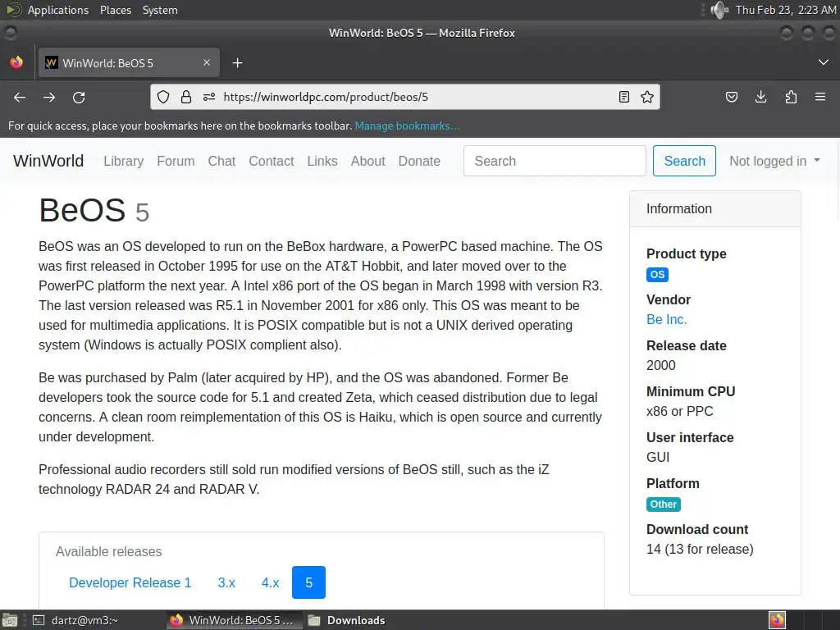The width and height of the screenshot is (840, 630).
Task: Focus the site Search text field
Action: pos(555,161)
